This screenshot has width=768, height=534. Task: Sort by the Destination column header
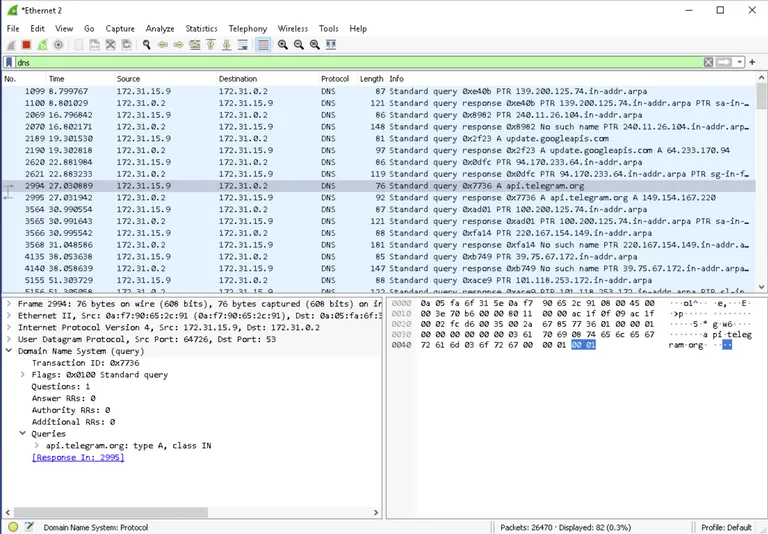(267, 79)
